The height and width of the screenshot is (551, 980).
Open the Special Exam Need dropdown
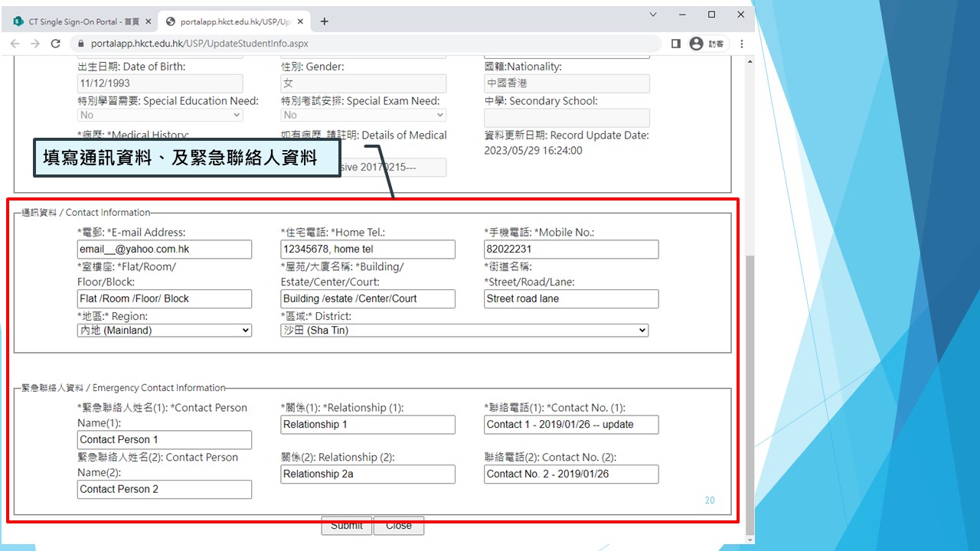coord(364,115)
